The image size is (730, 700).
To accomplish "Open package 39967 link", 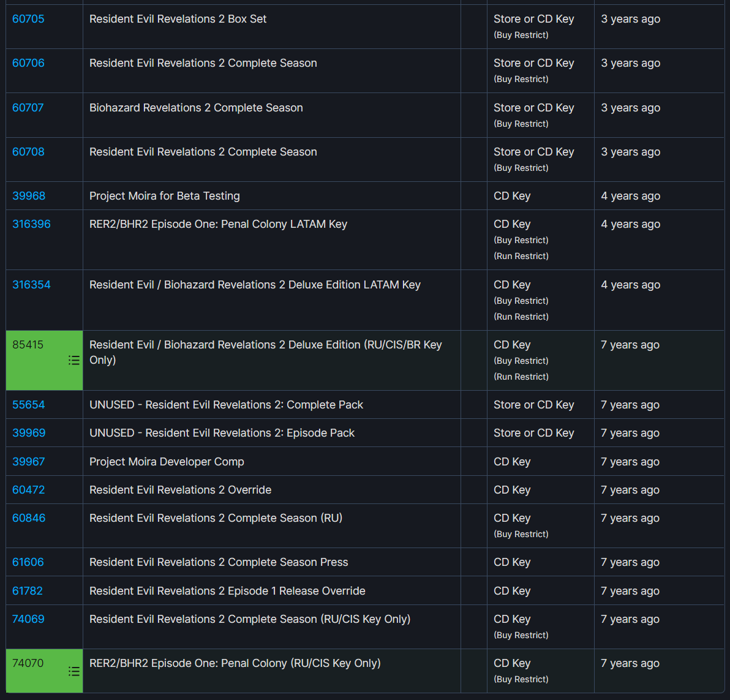I will (x=28, y=462).
